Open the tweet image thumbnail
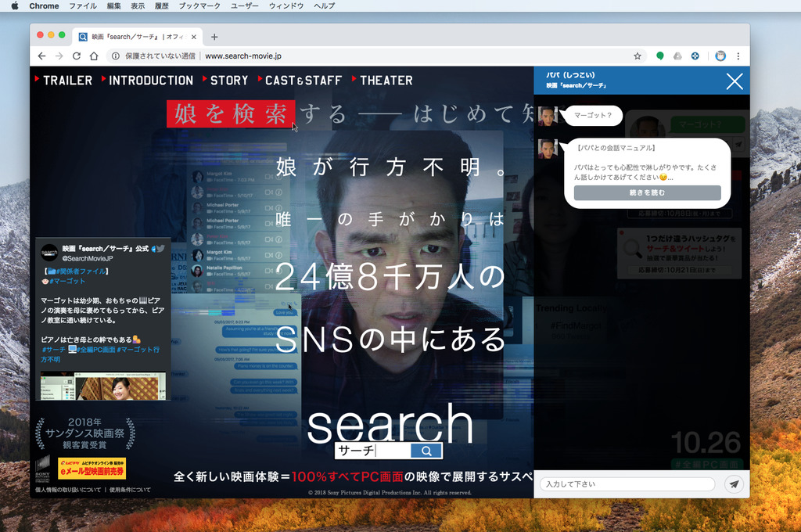 [103, 386]
